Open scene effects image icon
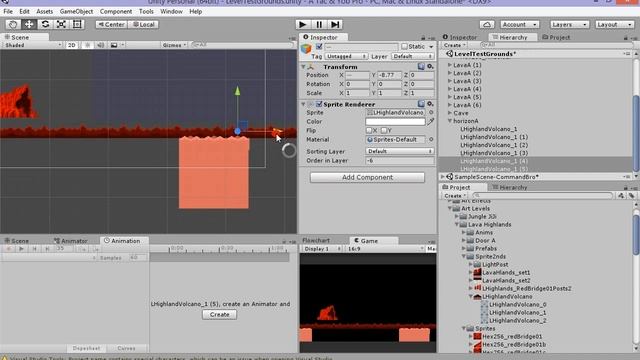Image resolution: width=640 pixels, height=360 pixels. pos(114,45)
